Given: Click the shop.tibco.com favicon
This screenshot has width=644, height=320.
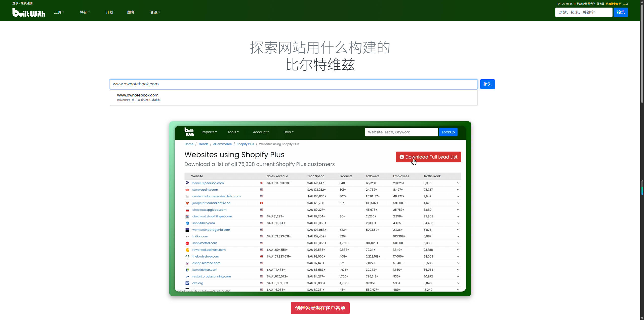Looking at the screenshot, I should click(187, 223).
